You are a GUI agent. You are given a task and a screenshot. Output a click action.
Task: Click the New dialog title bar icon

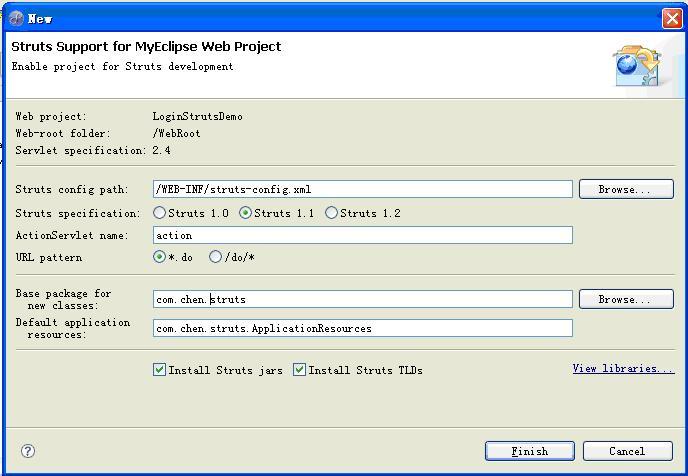pos(16,18)
